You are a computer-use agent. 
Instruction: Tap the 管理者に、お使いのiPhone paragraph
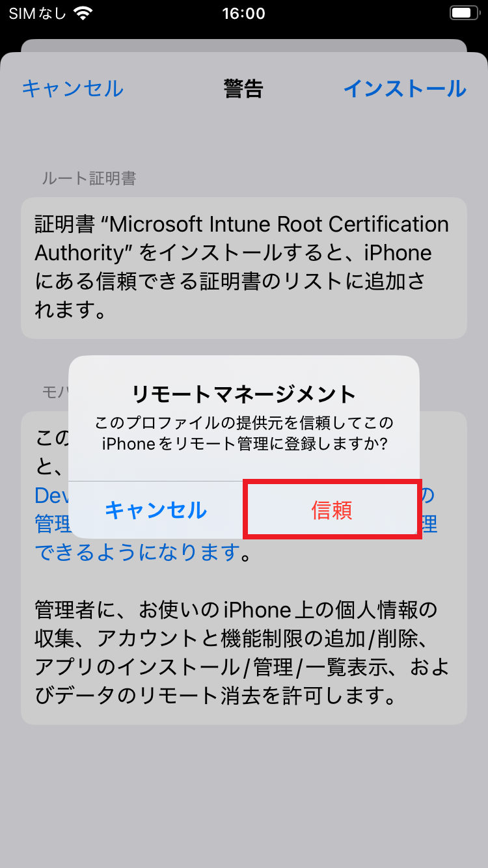(x=243, y=653)
